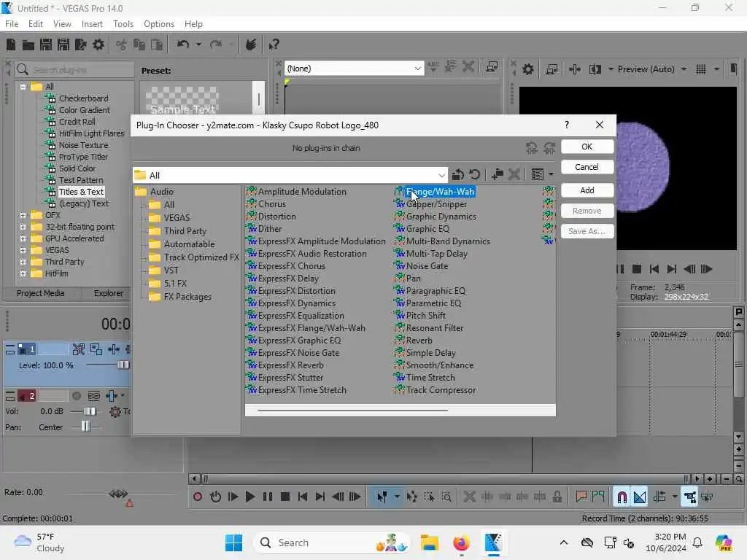The height and width of the screenshot is (560, 747).
Task: Open the Options menu
Action: click(158, 24)
